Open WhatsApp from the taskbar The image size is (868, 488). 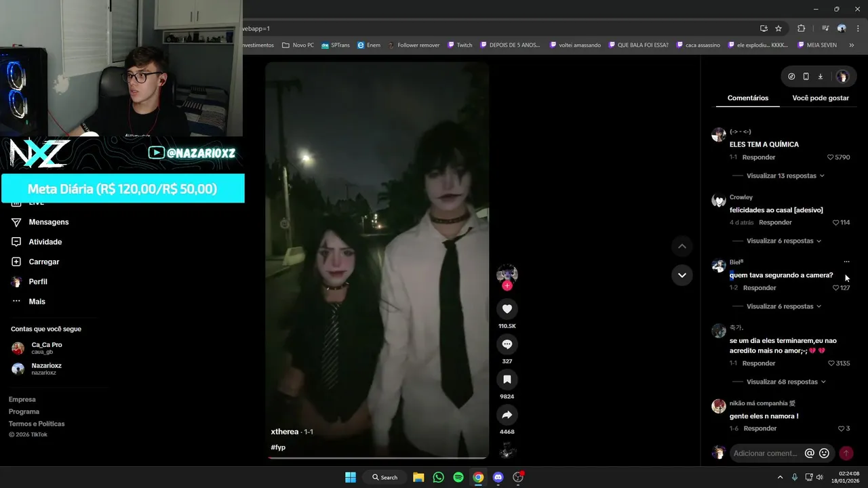pyautogui.click(x=438, y=477)
